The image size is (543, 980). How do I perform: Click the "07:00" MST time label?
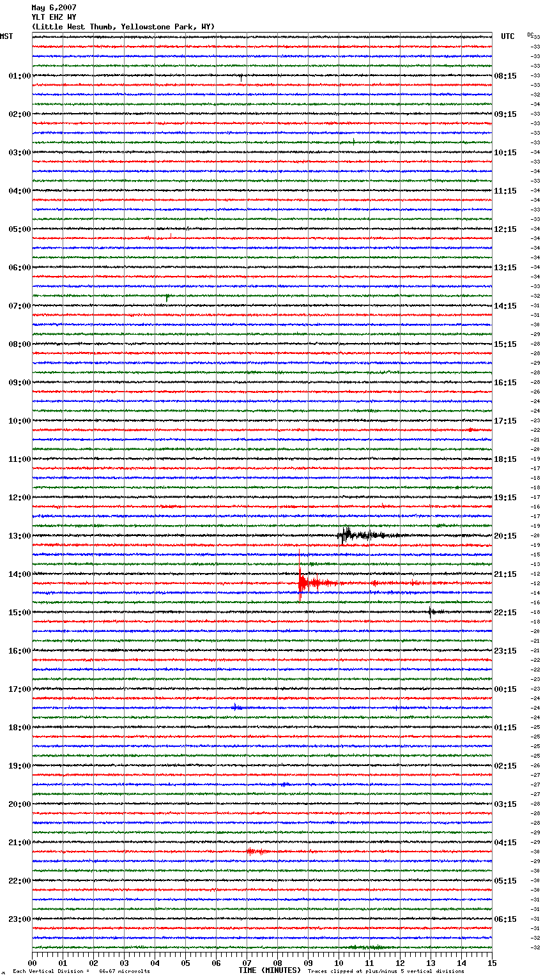[x=20, y=306]
